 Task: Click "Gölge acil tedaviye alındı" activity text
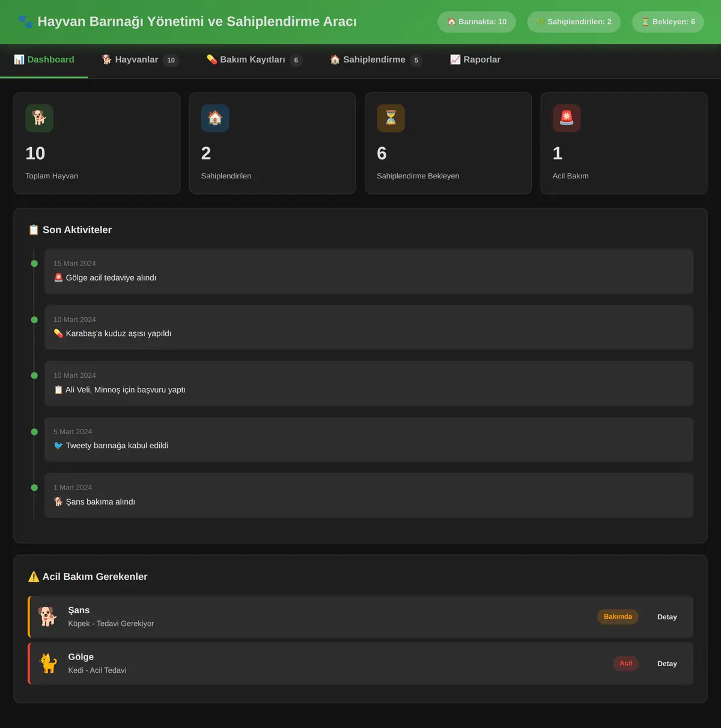click(x=111, y=278)
